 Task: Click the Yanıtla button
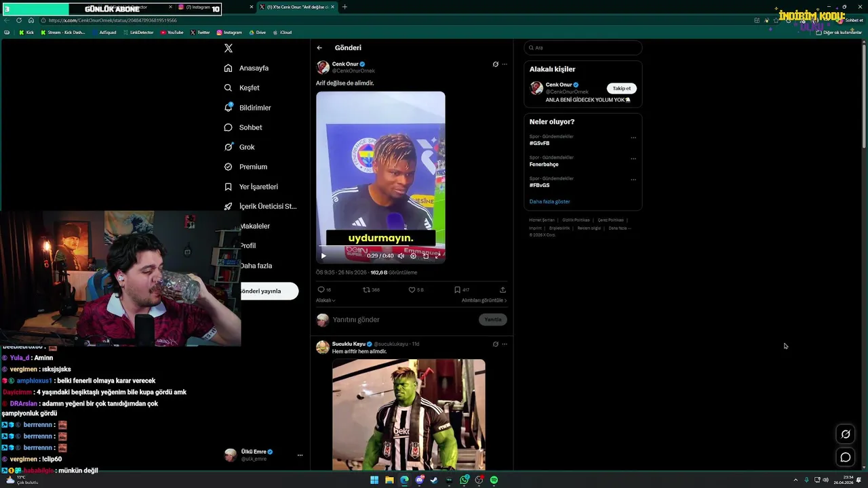[x=493, y=319]
